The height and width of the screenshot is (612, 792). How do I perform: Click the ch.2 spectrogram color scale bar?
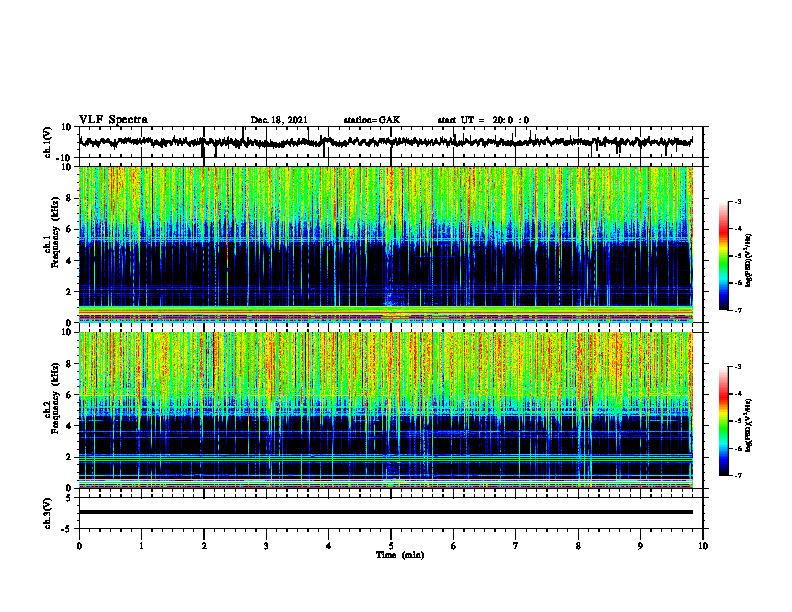tap(723, 421)
